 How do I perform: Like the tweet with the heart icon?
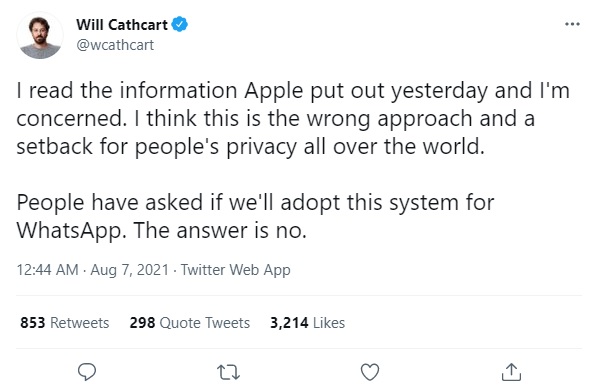coord(370,372)
